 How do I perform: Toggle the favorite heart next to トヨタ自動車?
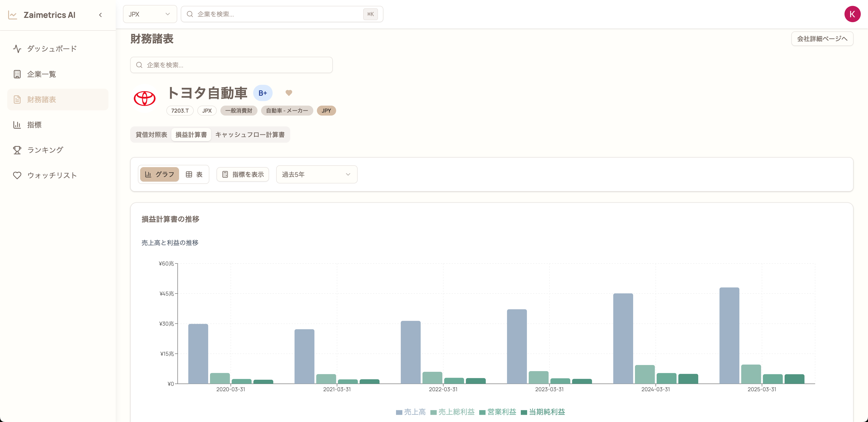289,93
